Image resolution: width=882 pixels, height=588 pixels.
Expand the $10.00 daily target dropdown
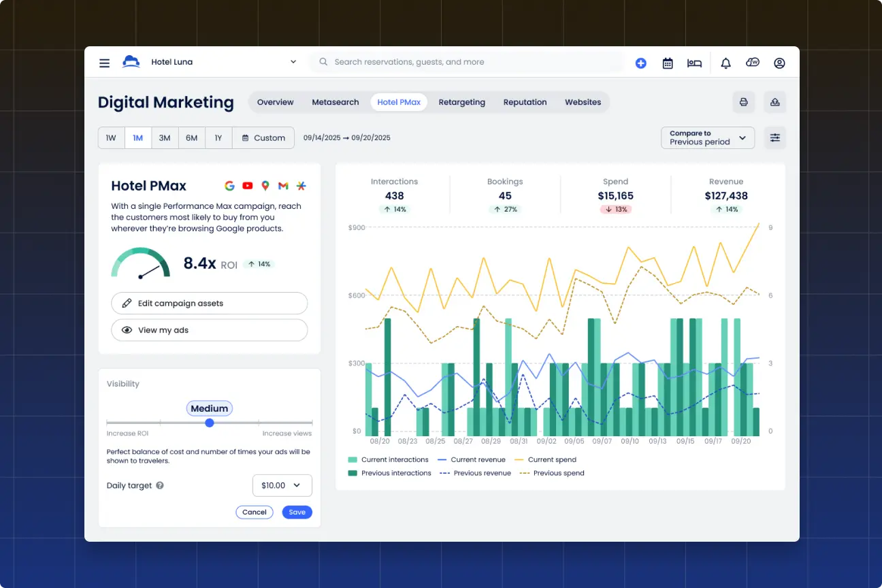coord(282,485)
